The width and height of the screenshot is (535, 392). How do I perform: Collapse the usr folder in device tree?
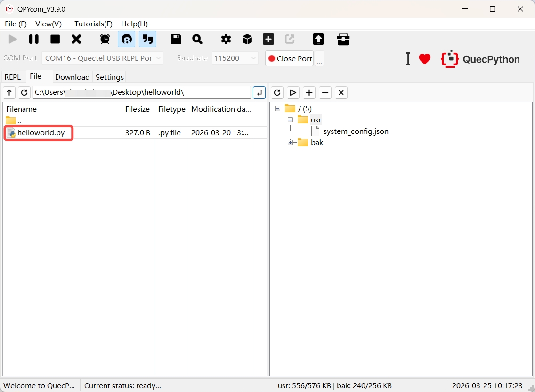tap(290, 120)
